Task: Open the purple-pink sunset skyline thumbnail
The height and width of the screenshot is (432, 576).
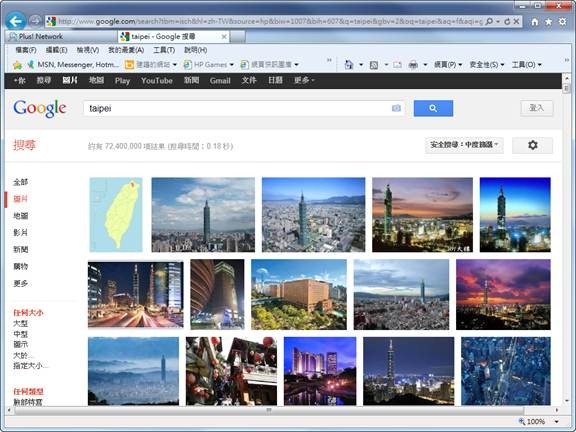Action: [503, 294]
